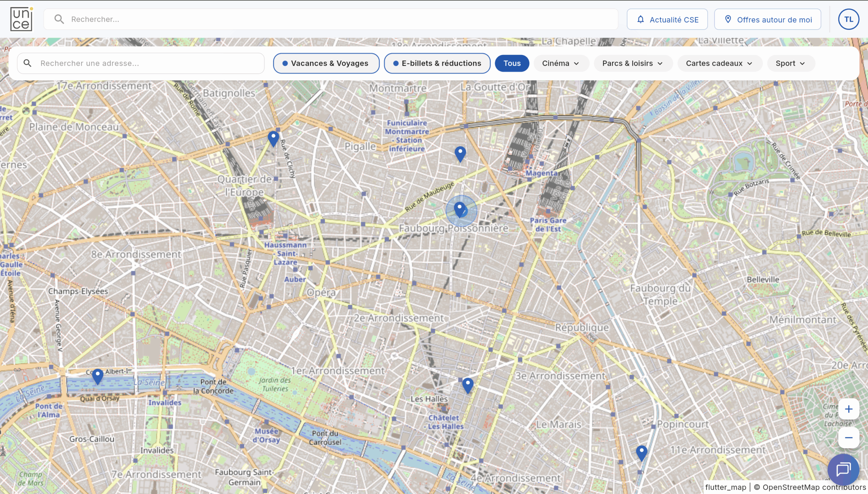Image resolution: width=868 pixels, height=494 pixels.
Task: Expand the Cartes cadeaux dropdown
Action: [719, 63]
